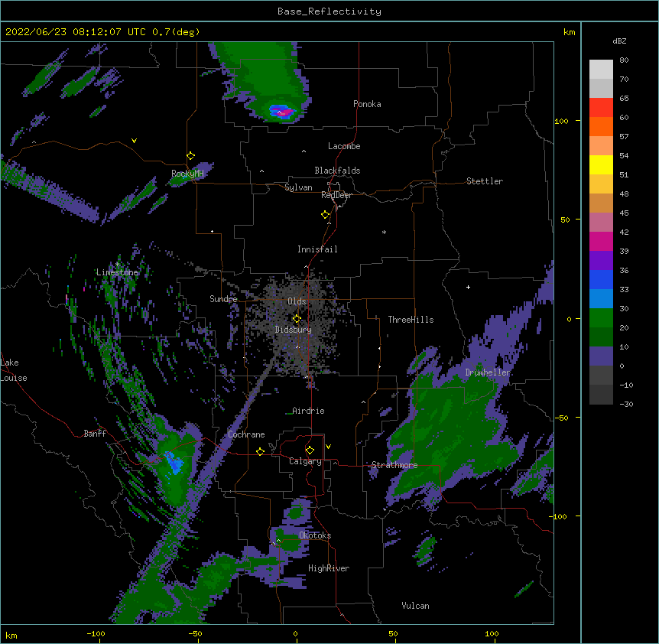Click the Limestone label
This screenshot has height=644, width=659.
point(117,272)
